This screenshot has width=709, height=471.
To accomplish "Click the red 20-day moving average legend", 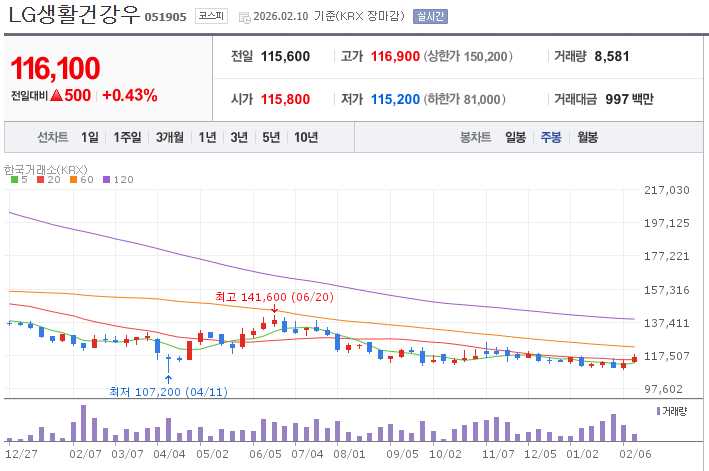I will click(x=46, y=179).
